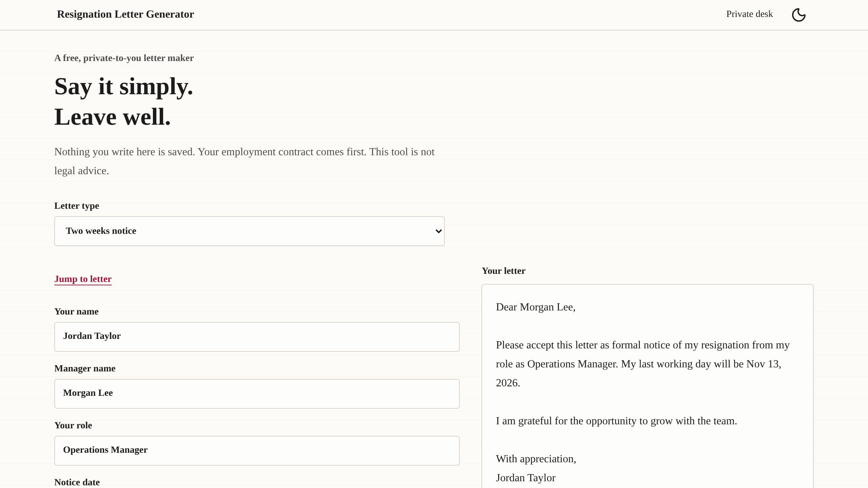Click the Resignation Letter Generator site title

tap(125, 14)
